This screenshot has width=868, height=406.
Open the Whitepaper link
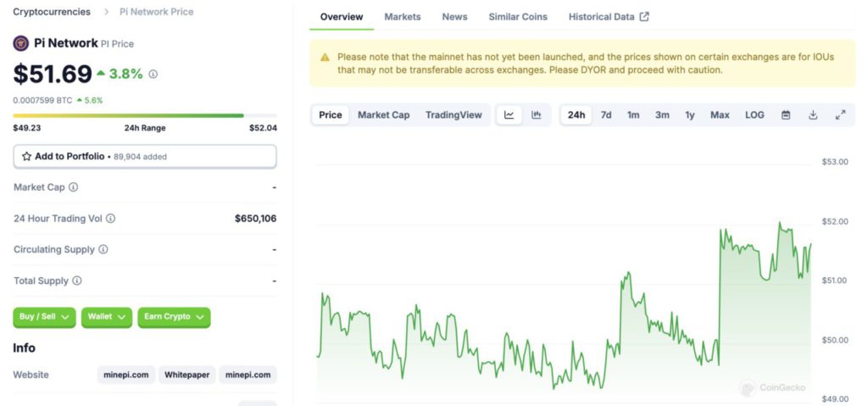187,375
